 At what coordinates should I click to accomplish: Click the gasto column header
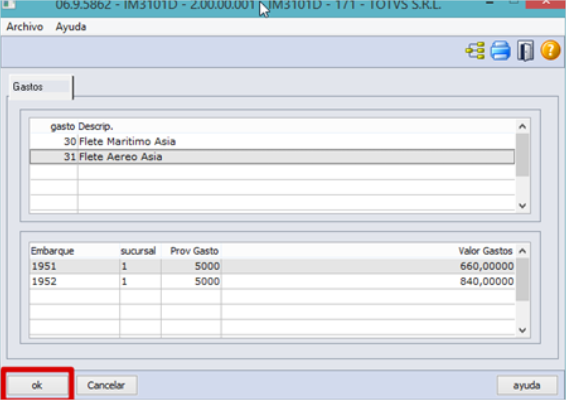(x=54, y=126)
